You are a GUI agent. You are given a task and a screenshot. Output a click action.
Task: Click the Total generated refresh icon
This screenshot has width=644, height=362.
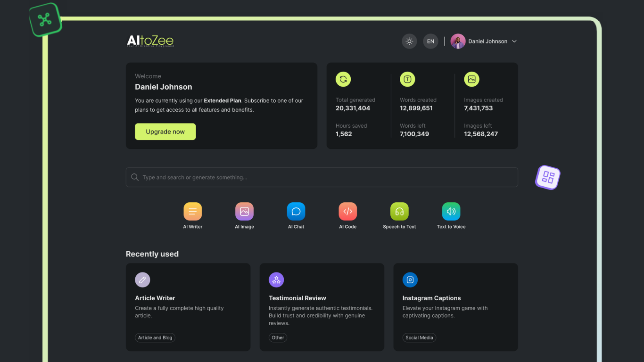tap(343, 79)
